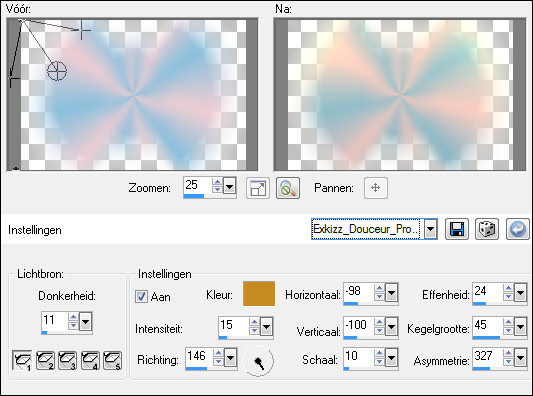Click the randomize parameters dice icon
The height and width of the screenshot is (396, 533).
point(487,229)
